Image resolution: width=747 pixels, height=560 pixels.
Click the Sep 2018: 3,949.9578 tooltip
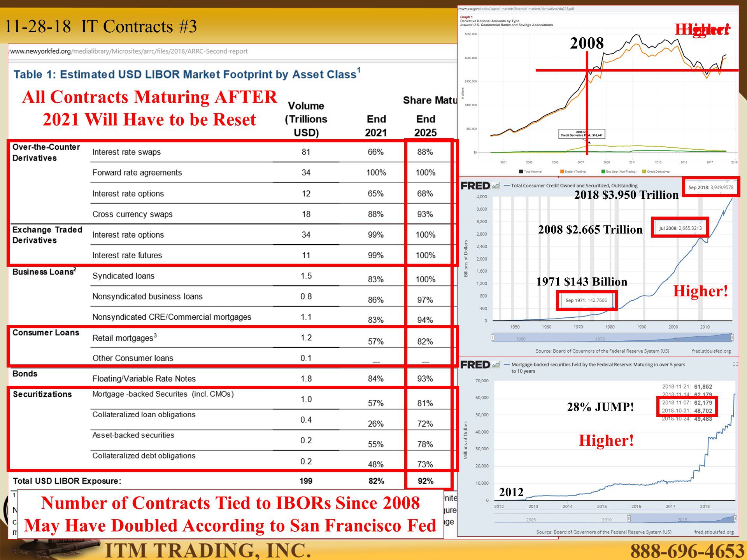[711, 187]
